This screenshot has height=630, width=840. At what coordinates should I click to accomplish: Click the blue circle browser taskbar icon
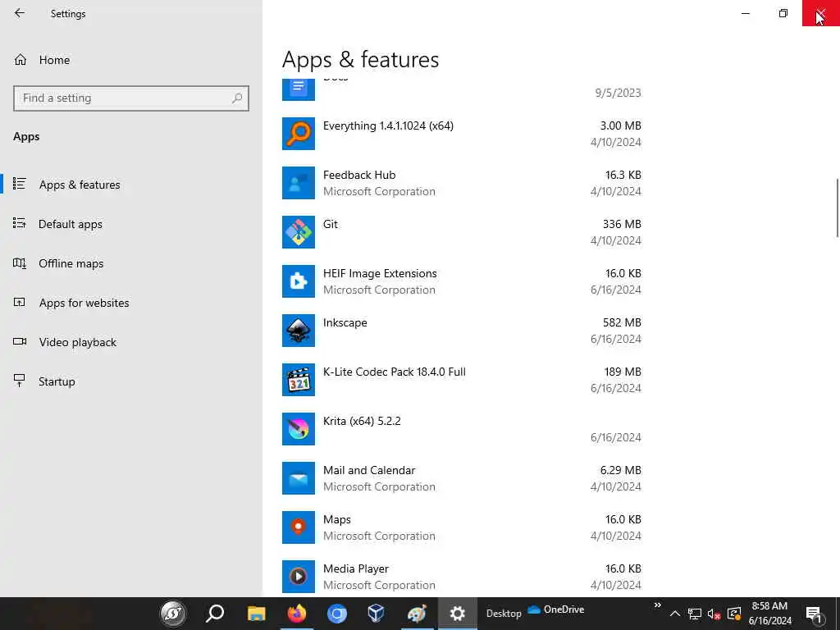(x=336, y=614)
